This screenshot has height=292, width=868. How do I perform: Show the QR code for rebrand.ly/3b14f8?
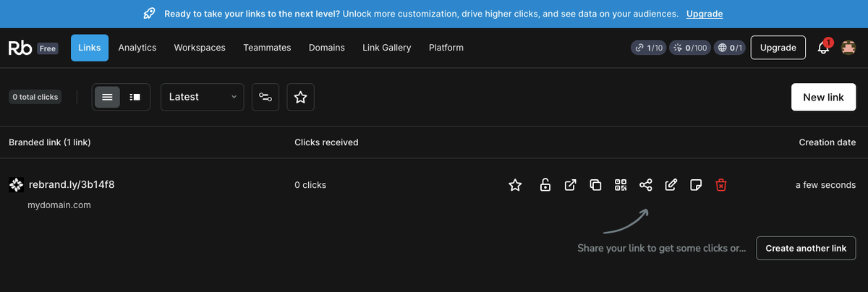(621, 185)
